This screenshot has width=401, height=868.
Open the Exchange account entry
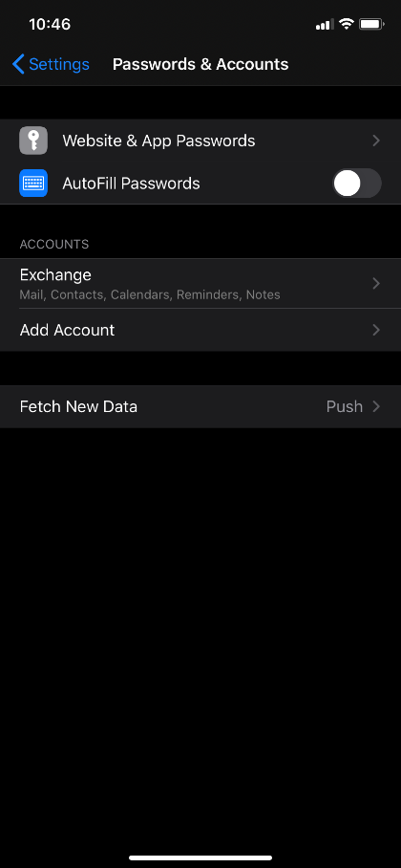pyautogui.click(x=200, y=283)
